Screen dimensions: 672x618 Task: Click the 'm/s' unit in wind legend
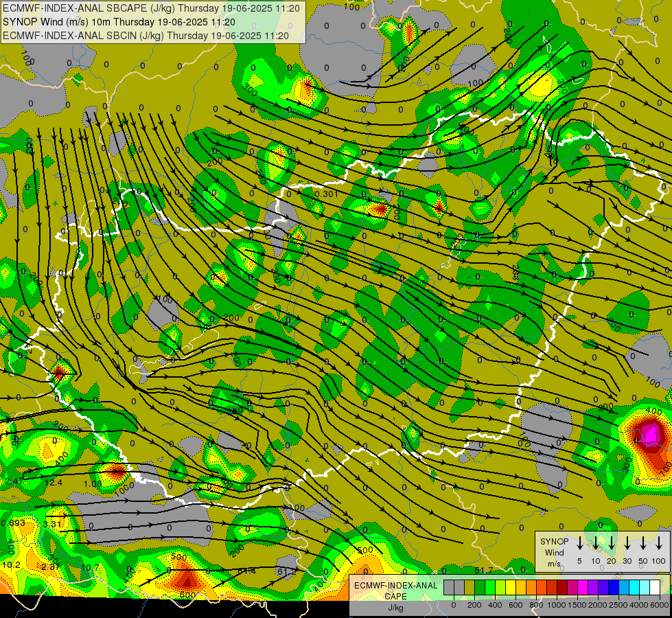(554, 564)
